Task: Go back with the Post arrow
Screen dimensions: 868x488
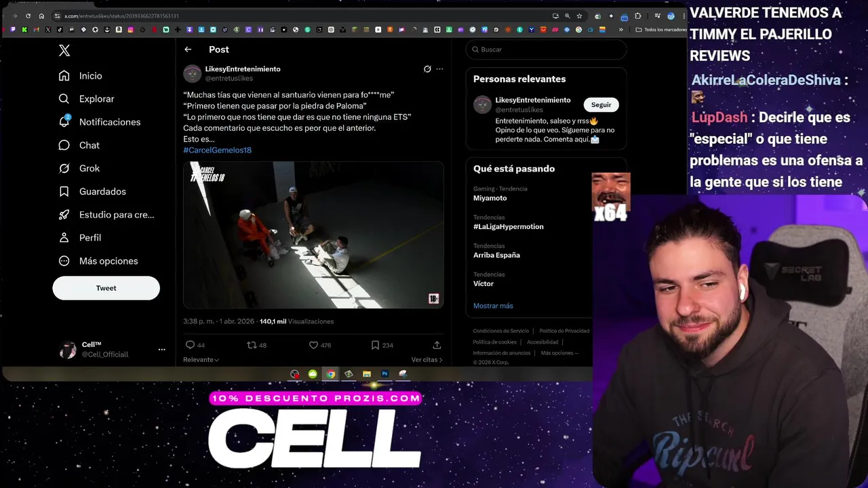Action: click(x=188, y=49)
